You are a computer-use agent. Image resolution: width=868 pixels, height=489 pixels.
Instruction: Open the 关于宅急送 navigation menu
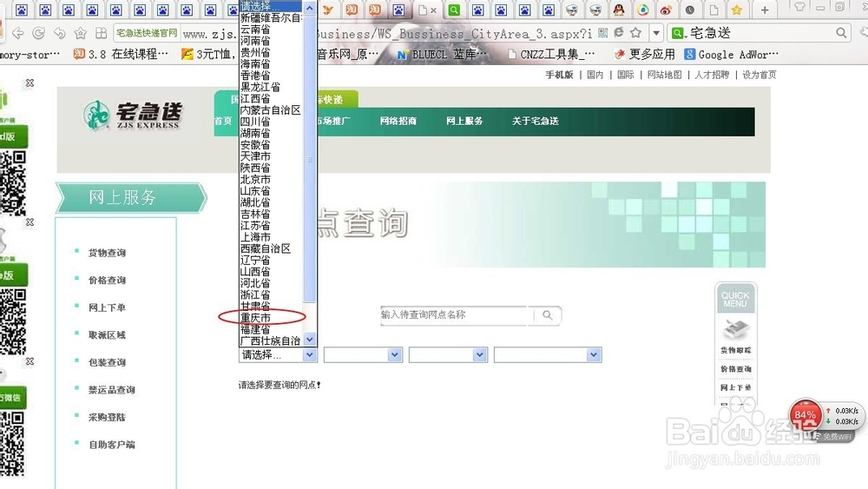coord(536,121)
